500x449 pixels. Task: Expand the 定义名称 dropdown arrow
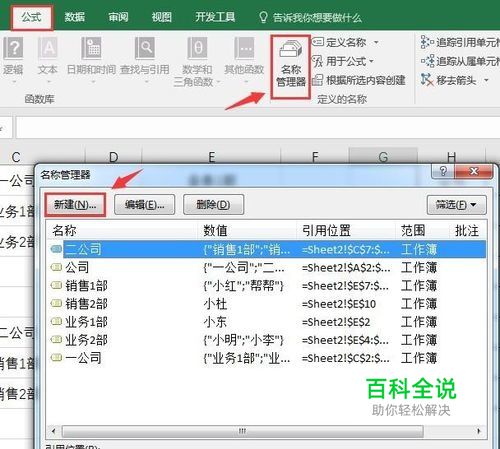coord(376,42)
